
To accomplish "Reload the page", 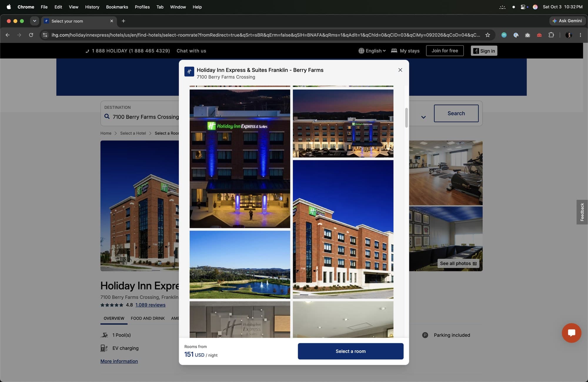I will (x=31, y=35).
